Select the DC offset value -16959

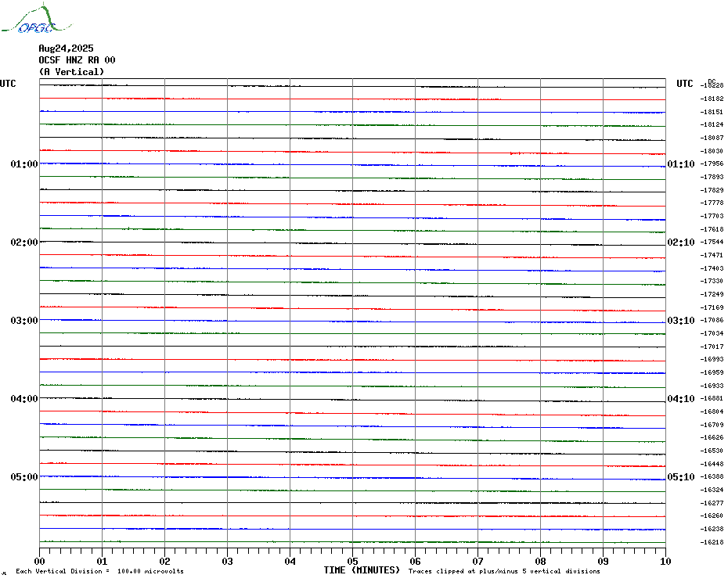point(712,372)
